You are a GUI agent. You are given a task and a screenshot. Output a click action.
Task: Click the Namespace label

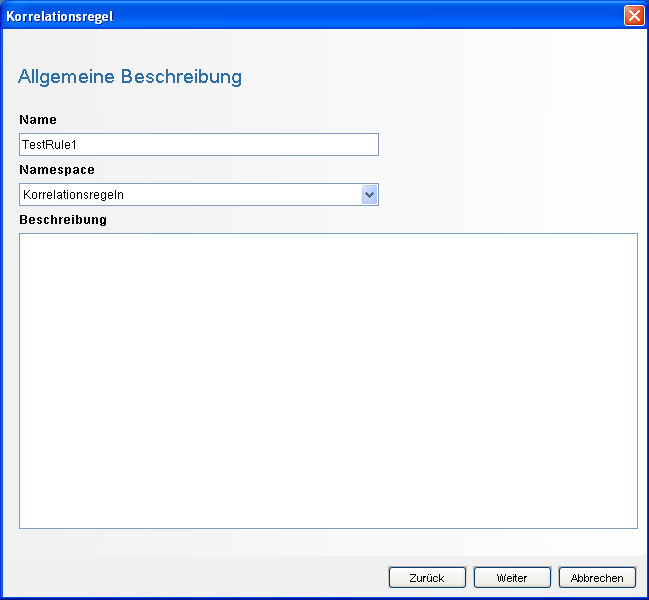click(57, 170)
